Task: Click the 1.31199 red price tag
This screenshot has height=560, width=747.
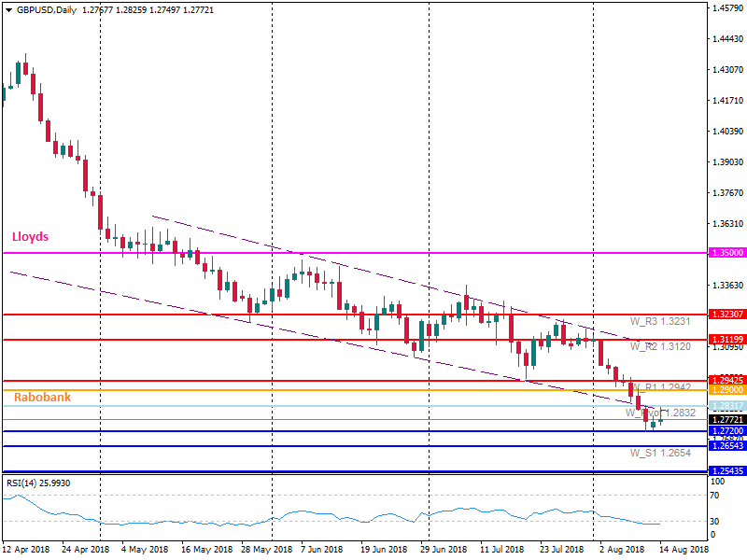Action: click(x=726, y=340)
